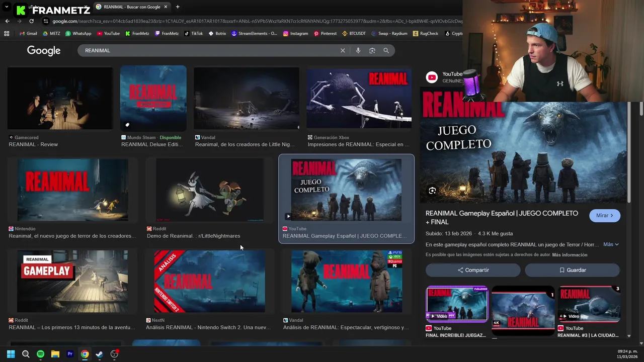Open the Windows Start menu

(x=11, y=354)
